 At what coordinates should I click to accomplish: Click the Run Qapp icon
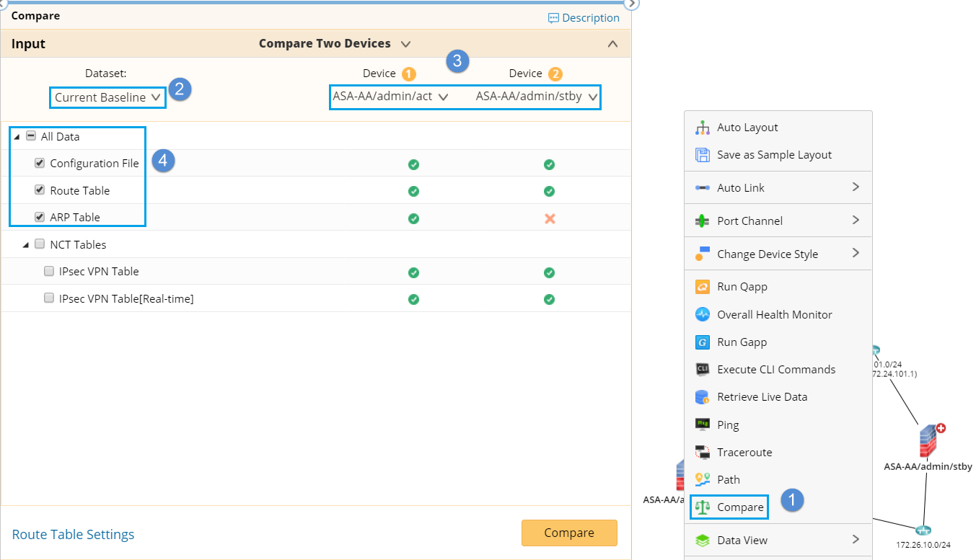[x=702, y=287]
